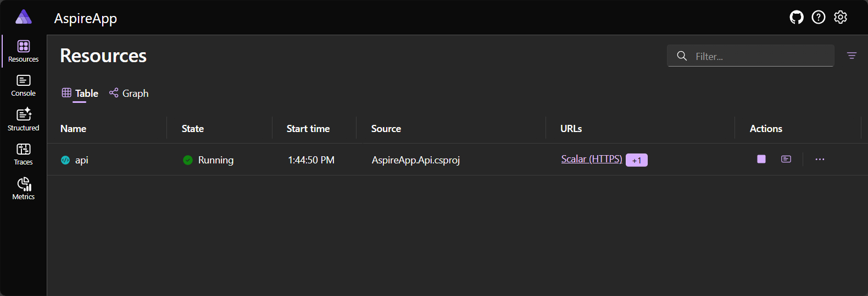Open the settings gear
This screenshot has height=296, width=868.
pos(841,18)
